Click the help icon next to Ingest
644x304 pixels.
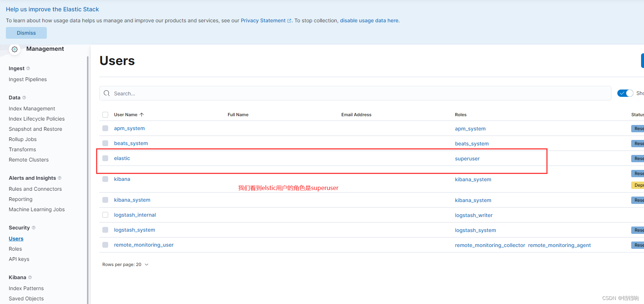tap(28, 68)
